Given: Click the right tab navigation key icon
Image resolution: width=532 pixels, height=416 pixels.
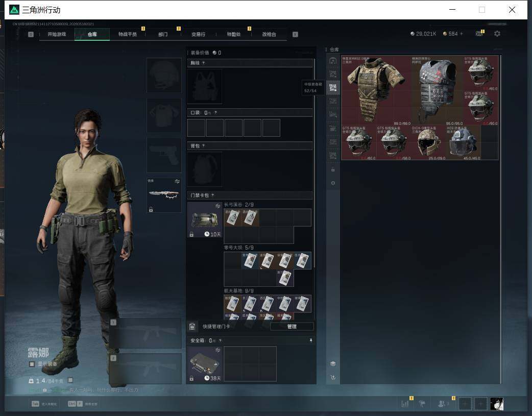Looking at the screenshot, I should [x=295, y=34].
